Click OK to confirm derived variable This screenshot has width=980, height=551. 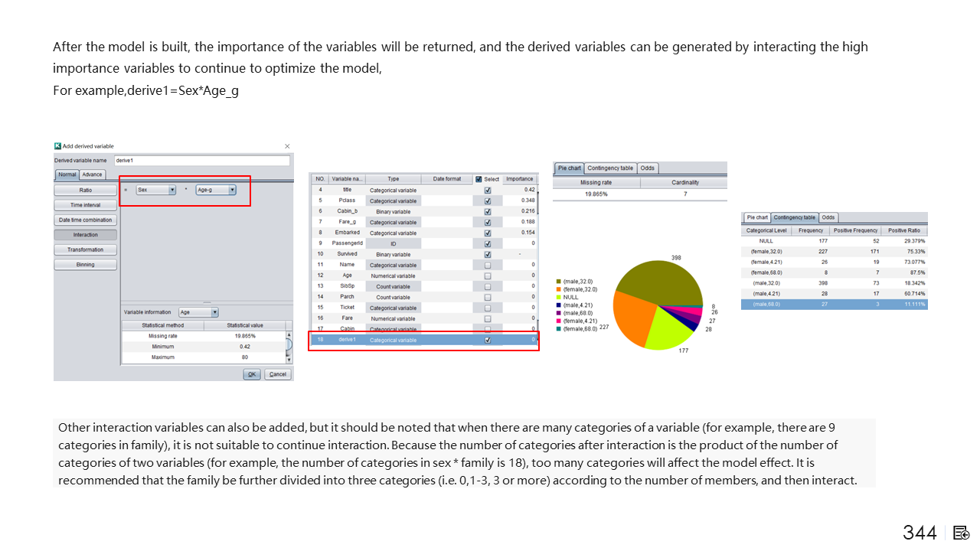tap(252, 374)
